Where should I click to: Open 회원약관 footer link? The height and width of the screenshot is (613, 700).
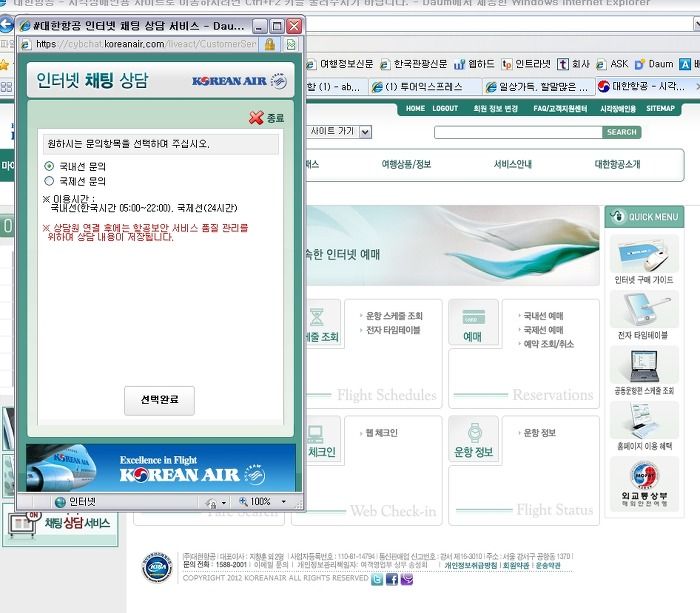[516, 566]
